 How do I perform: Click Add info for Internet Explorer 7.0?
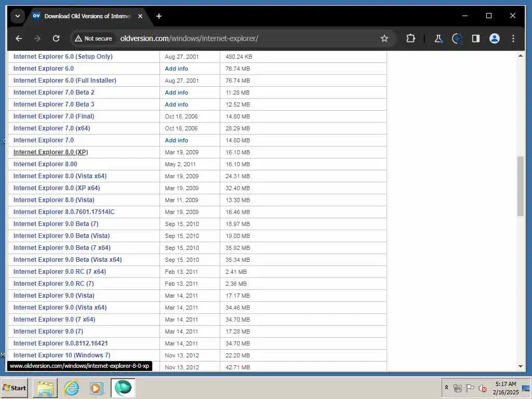(177, 140)
